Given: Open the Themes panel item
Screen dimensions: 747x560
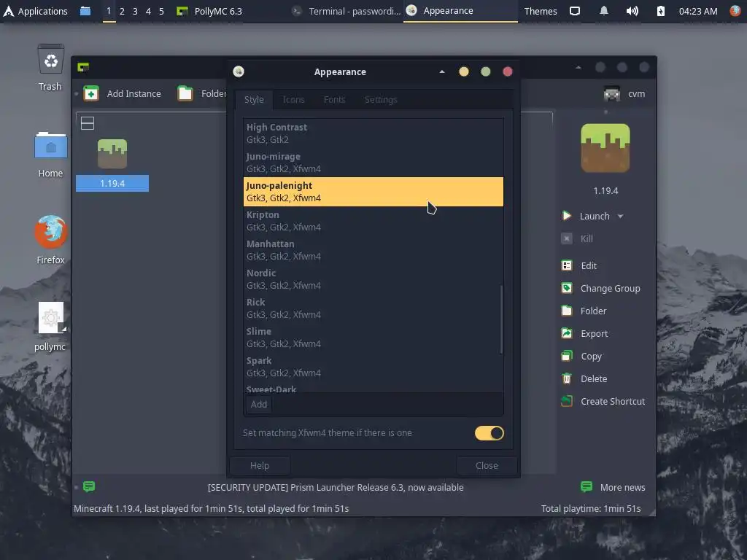Looking at the screenshot, I should [541, 11].
